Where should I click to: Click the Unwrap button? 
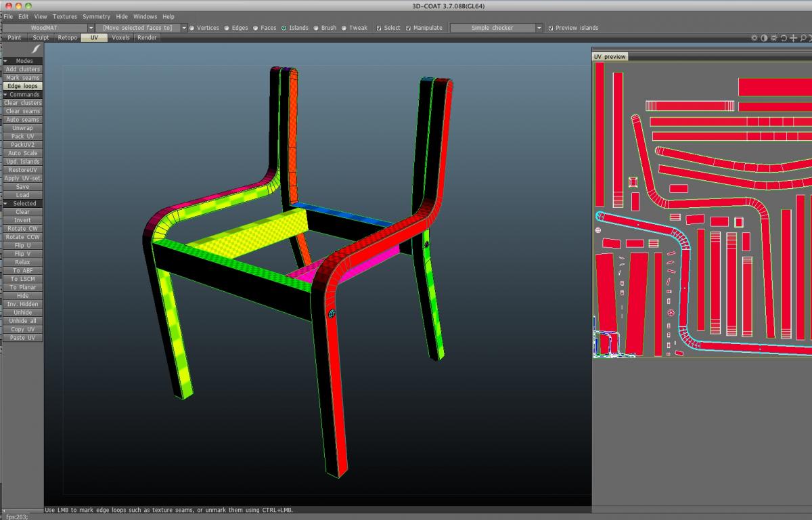(x=22, y=128)
